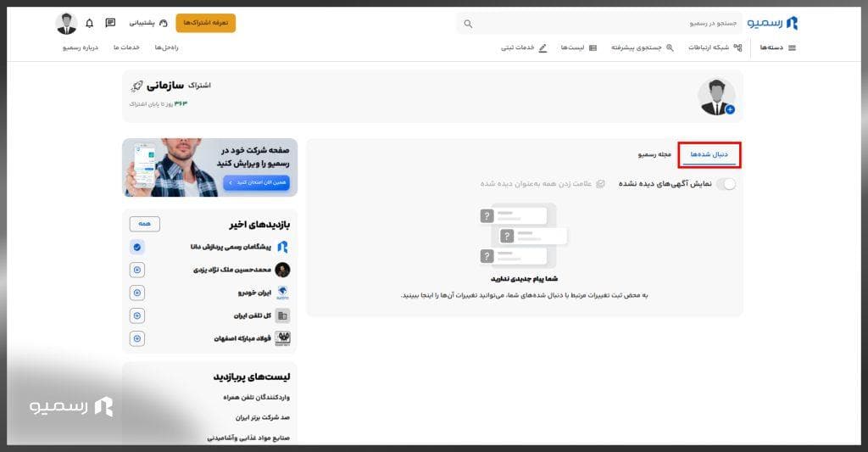Open شبکه ارتباطات from navigation
Screen dimensions: 868x452
tap(715, 47)
